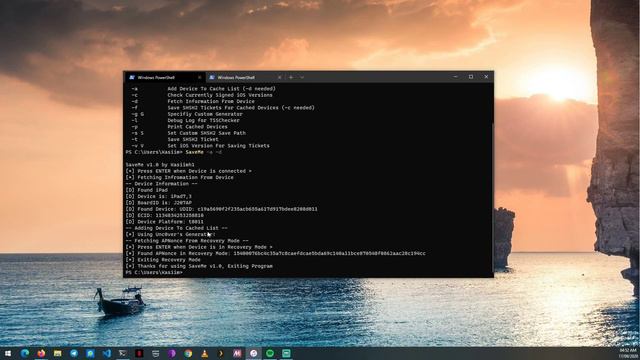Viewport: 640px width, 360px height.
Task: Open the red square taskbar app
Action: pyautogui.click(x=139, y=353)
